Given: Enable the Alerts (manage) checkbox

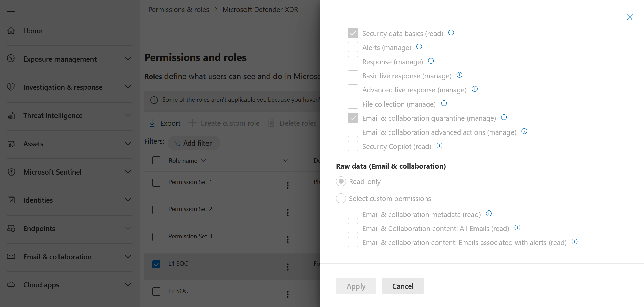Looking at the screenshot, I should tap(353, 47).
